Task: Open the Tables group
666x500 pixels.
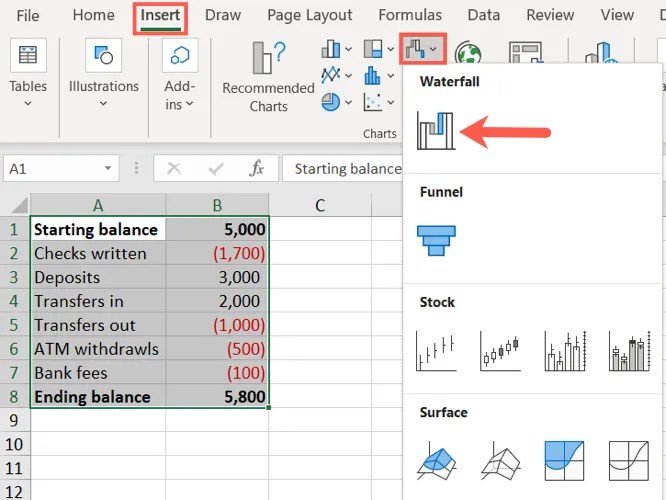Action: (28, 72)
